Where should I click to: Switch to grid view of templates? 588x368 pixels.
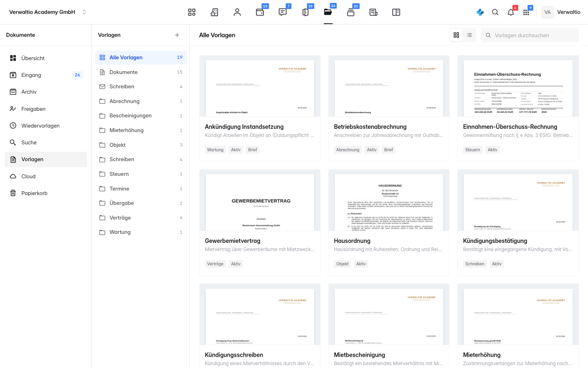click(x=457, y=35)
